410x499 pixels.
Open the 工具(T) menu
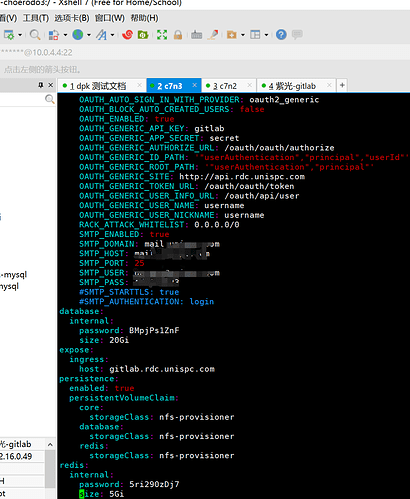click(x=36, y=18)
